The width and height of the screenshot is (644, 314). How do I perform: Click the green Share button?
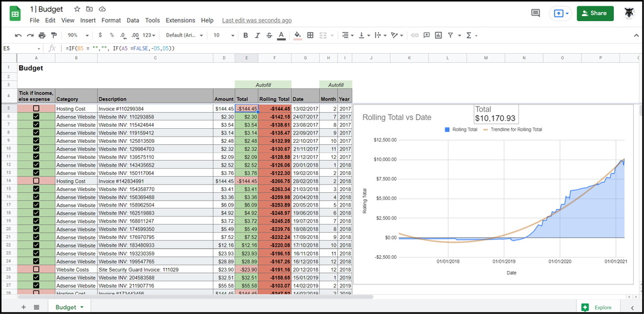pos(595,13)
